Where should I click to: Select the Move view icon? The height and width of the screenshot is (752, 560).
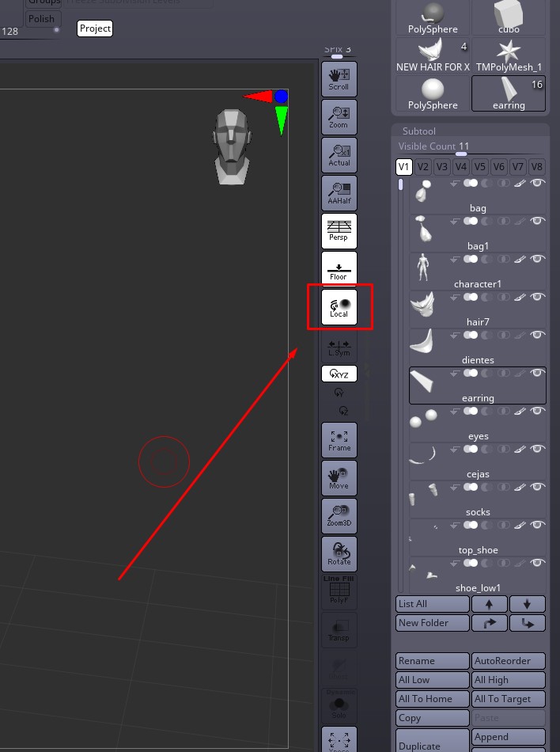pyautogui.click(x=339, y=477)
